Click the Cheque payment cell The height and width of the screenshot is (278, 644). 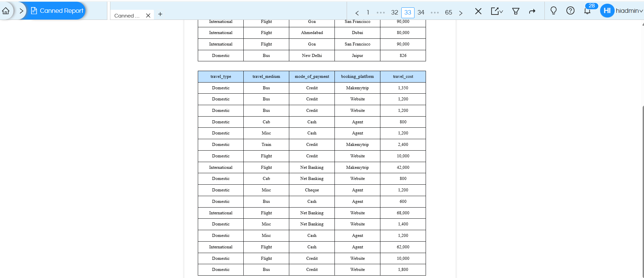312,190
